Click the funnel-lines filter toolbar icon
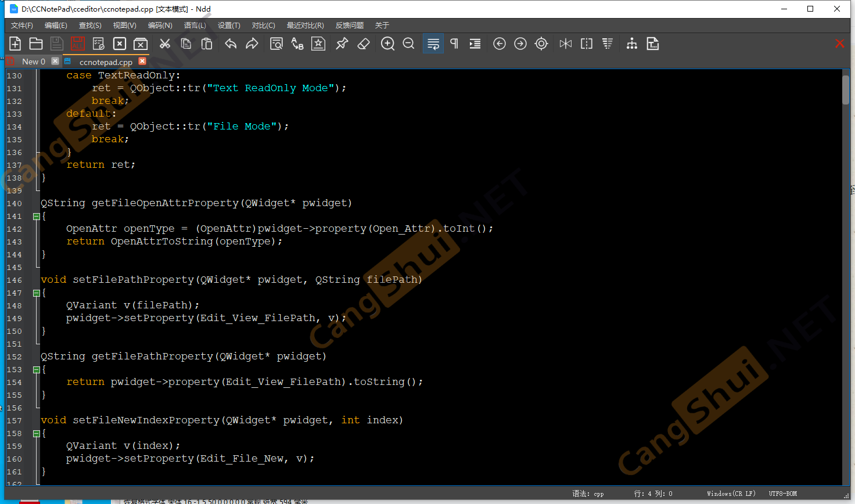 (x=608, y=44)
